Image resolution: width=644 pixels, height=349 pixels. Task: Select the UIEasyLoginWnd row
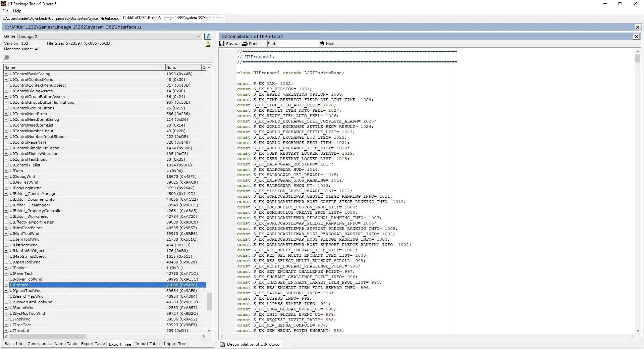[105, 188]
